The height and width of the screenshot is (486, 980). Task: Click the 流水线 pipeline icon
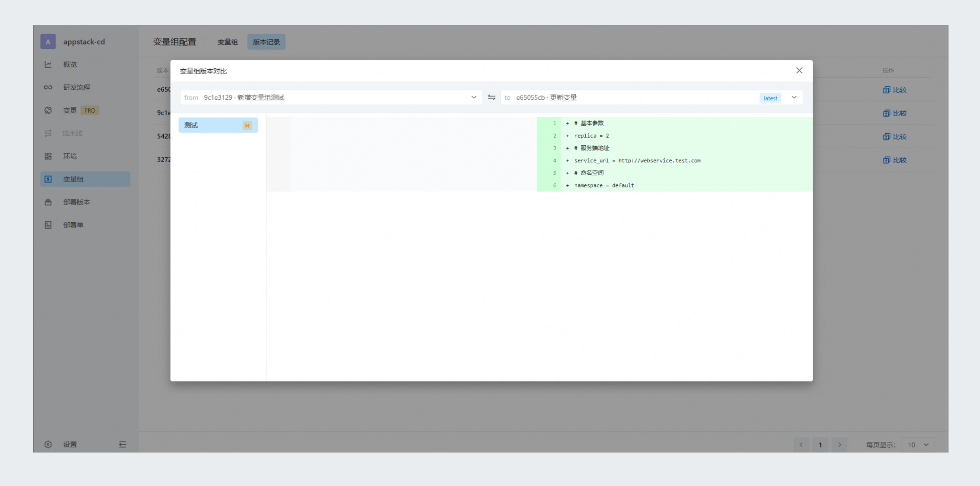coord(48,133)
